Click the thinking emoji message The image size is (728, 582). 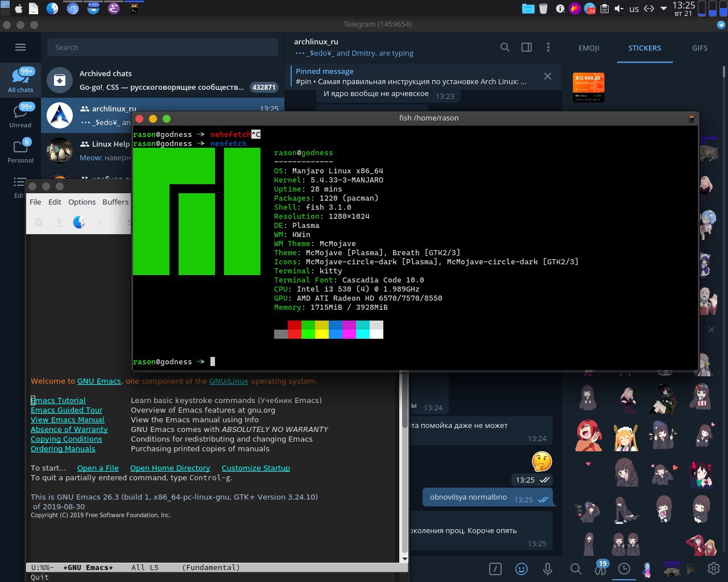tap(542, 462)
